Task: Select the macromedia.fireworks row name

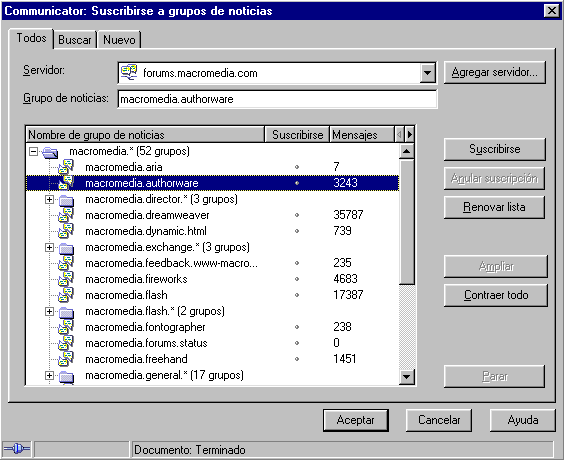Action: point(136,279)
